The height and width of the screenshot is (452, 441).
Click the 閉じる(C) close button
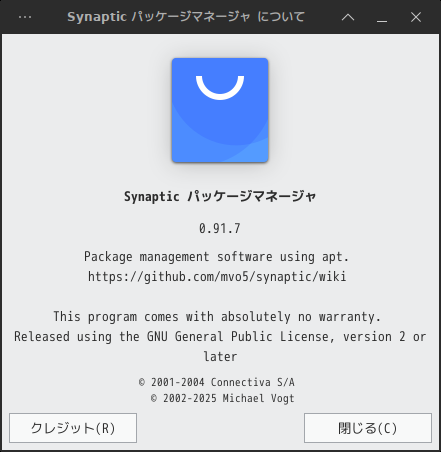point(368,428)
